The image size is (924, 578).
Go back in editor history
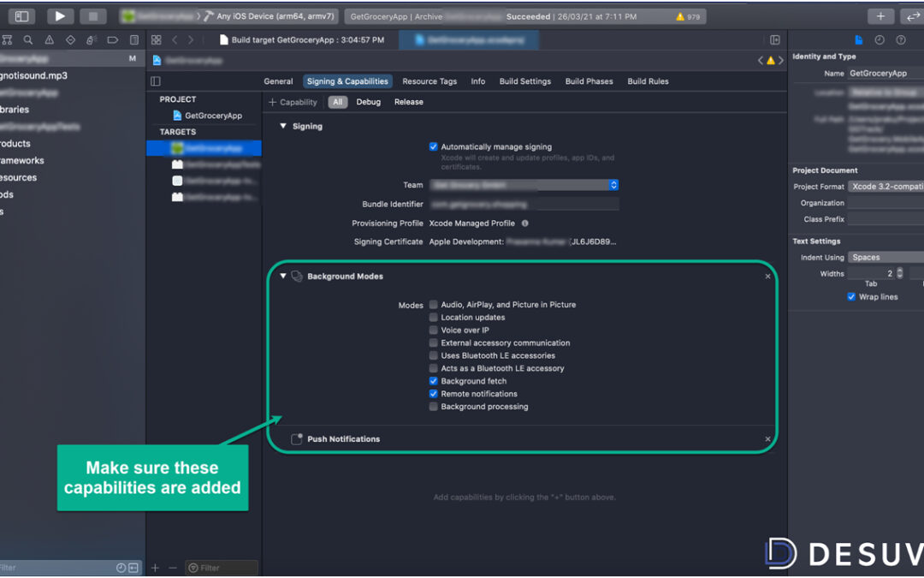coord(175,40)
